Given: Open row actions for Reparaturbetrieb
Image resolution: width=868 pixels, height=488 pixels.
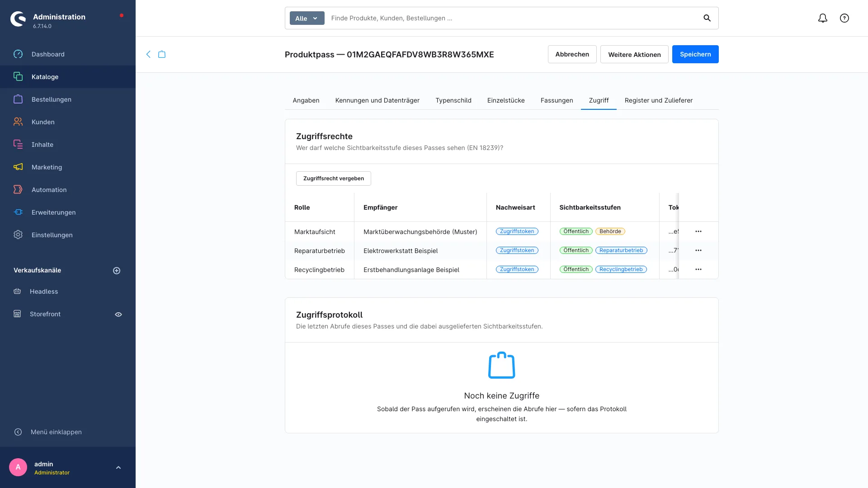Looking at the screenshot, I should coord(698,250).
